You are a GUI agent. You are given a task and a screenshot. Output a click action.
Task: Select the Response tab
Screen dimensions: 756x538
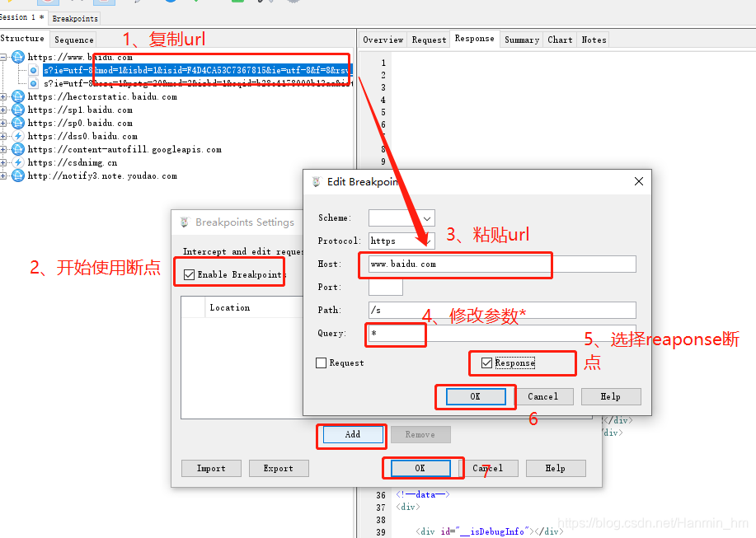coord(474,39)
